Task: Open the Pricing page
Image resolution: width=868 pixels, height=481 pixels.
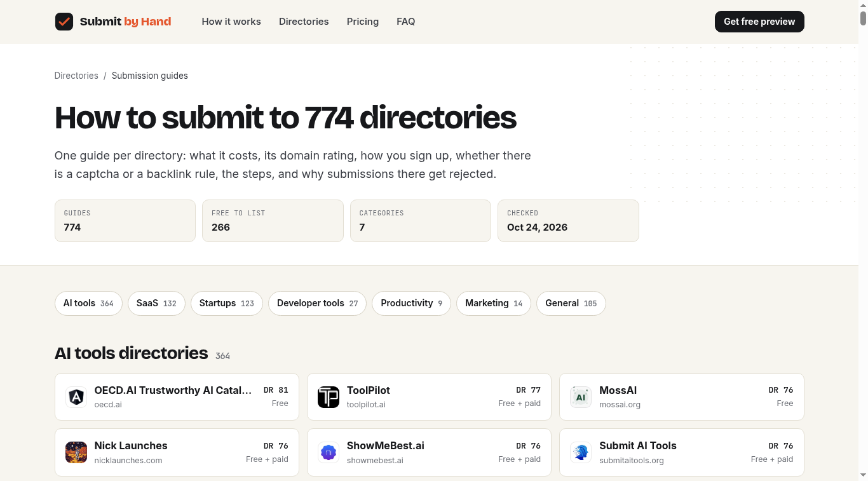Action: coord(363,22)
